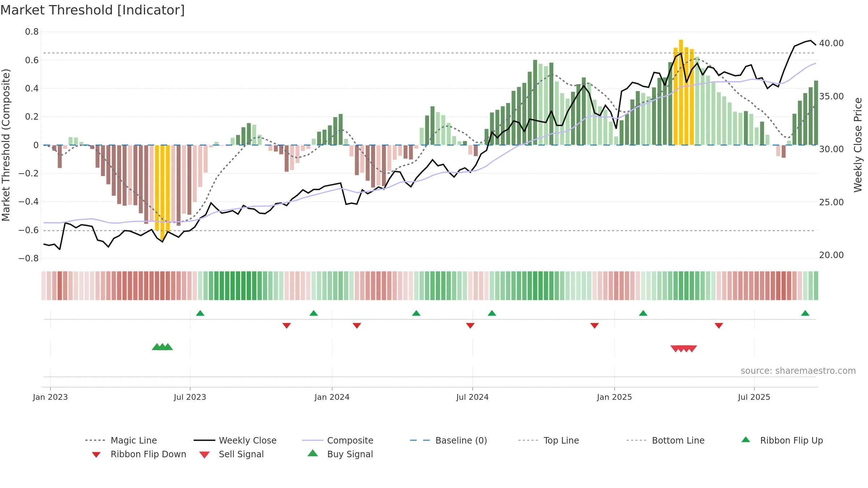Click the green Ribbon Flip Up legend triangle
This screenshot has width=868, height=488.
(746, 440)
